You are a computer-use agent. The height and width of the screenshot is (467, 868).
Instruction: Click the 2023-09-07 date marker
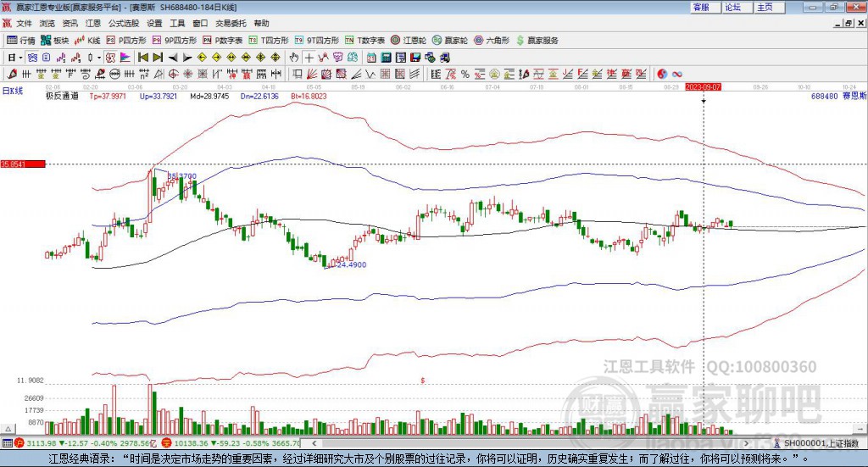(703, 86)
